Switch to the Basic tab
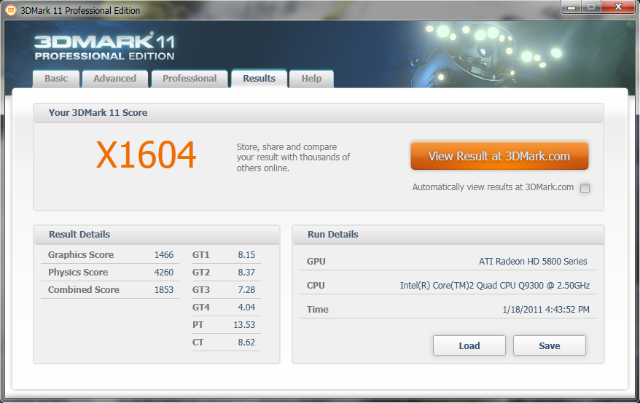This screenshot has height=403, width=640. coord(56,78)
